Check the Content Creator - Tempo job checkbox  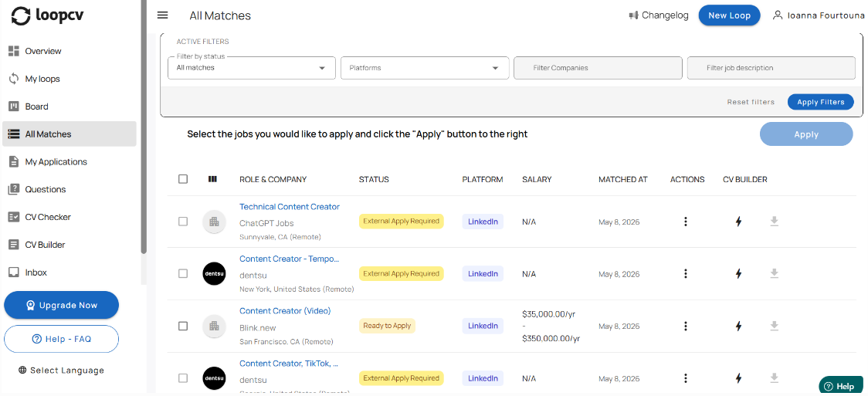click(x=183, y=274)
